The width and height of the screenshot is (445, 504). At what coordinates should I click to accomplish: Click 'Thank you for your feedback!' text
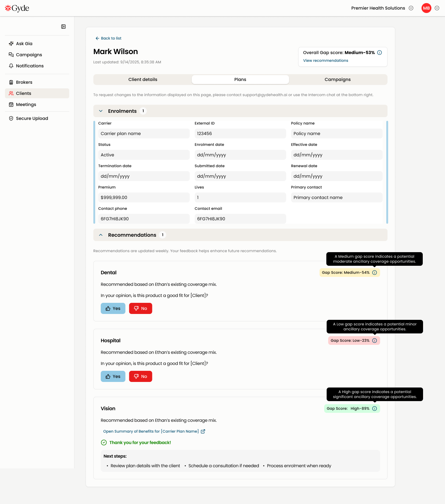pos(140,443)
